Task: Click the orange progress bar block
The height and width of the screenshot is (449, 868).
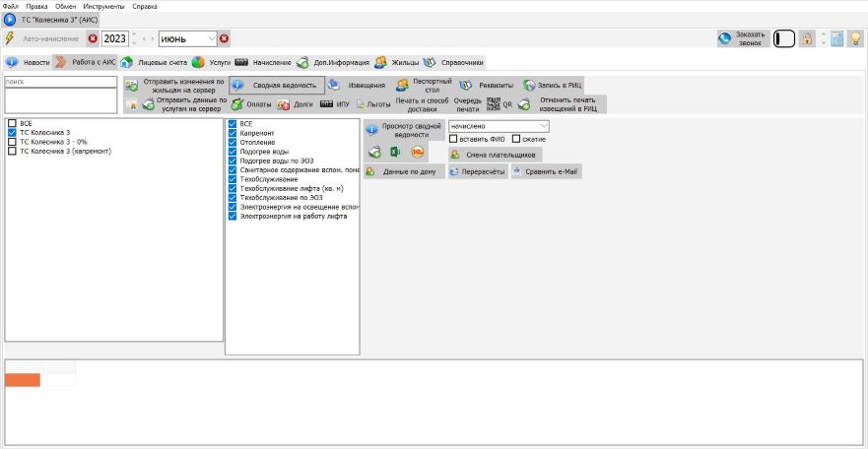Action: pyautogui.click(x=23, y=380)
